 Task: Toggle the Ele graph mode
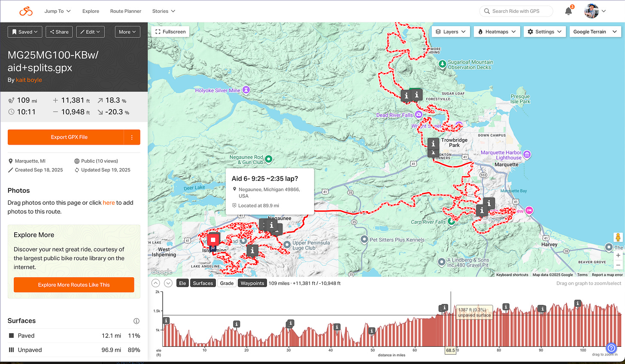(182, 283)
